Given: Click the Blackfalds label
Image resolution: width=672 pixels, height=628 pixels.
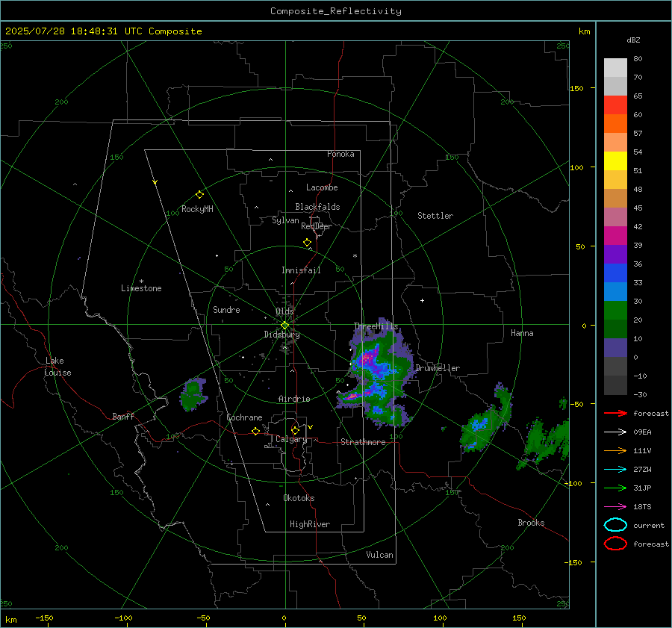Looking at the screenshot, I should (317, 207).
